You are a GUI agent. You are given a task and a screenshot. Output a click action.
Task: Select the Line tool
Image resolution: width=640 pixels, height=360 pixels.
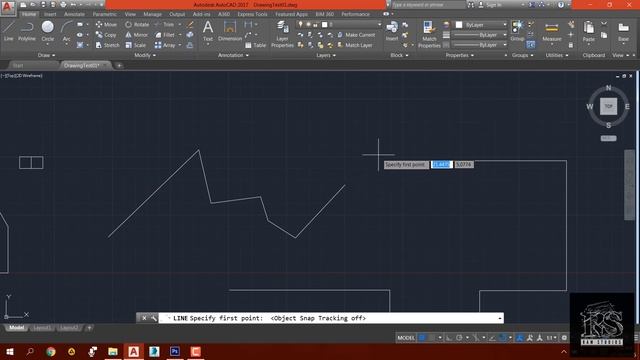point(9,31)
